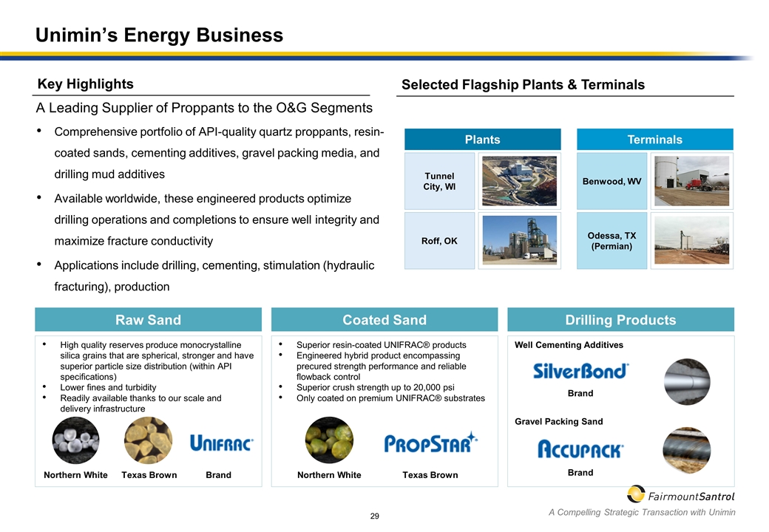This screenshot has height=532, width=769.
Task: Select Northern White grain image under Raw Sand
Action: coord(75,440)
